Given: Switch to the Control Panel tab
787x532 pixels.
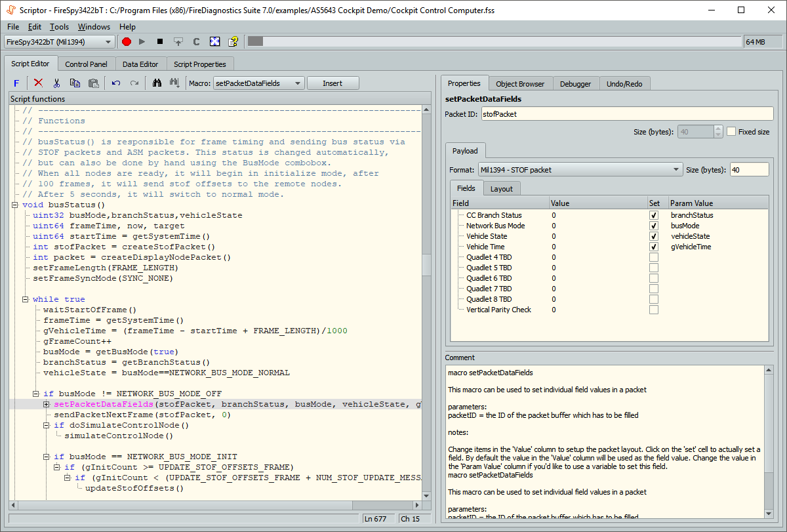Looking at the screenshot, I should [86, 64].
